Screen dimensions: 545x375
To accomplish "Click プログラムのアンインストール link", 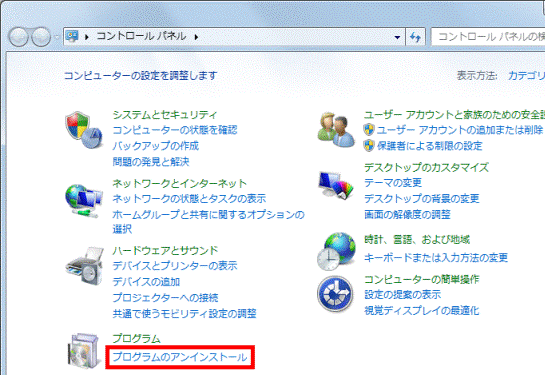I will point(180,357).
